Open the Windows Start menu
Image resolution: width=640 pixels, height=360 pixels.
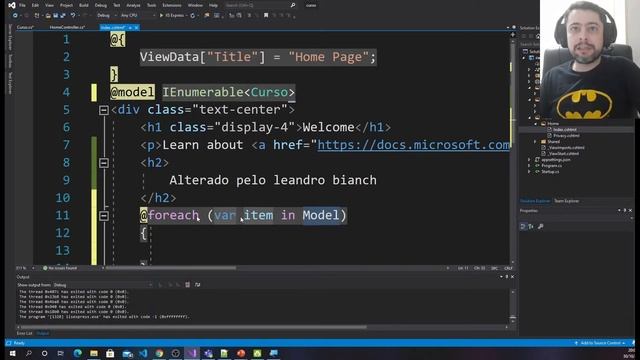[12, 353]
